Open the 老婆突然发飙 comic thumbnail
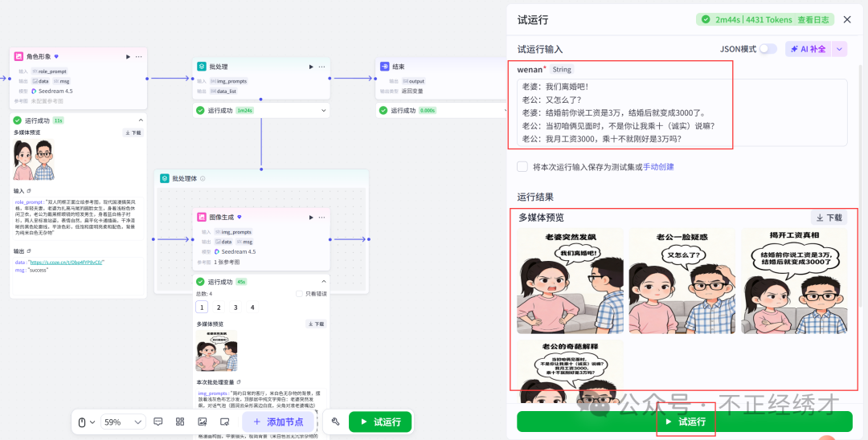Viewport: 868px width, 440px height. tap(570, 281)
